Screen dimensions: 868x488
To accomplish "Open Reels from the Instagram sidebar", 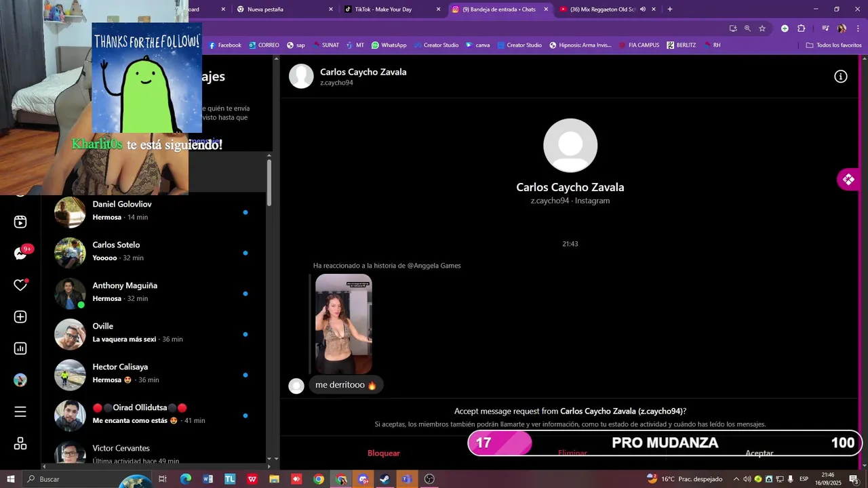I will 20,222.
